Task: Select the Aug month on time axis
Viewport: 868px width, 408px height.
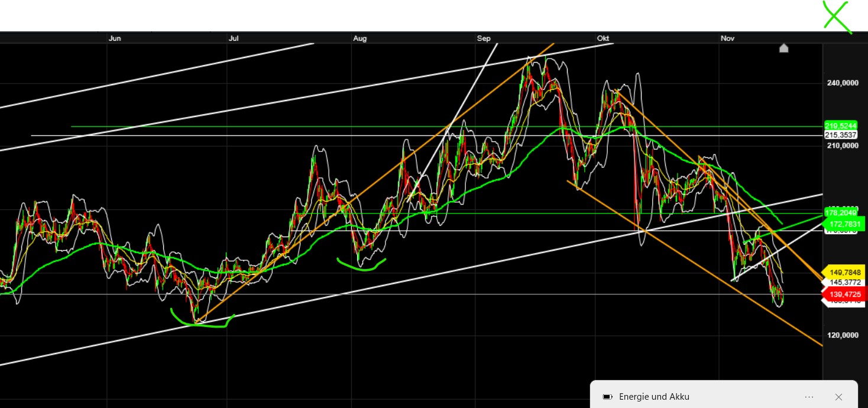Action: pos(359,38)
